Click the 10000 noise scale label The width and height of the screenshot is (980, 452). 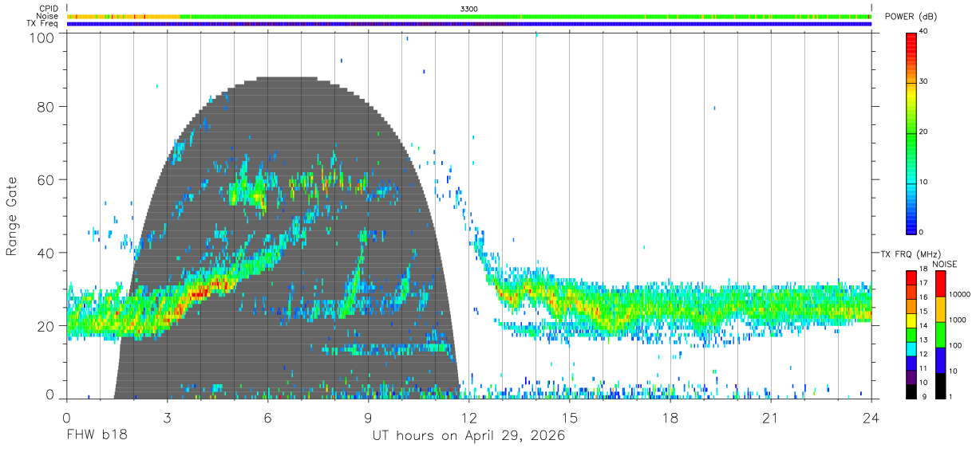958,295
